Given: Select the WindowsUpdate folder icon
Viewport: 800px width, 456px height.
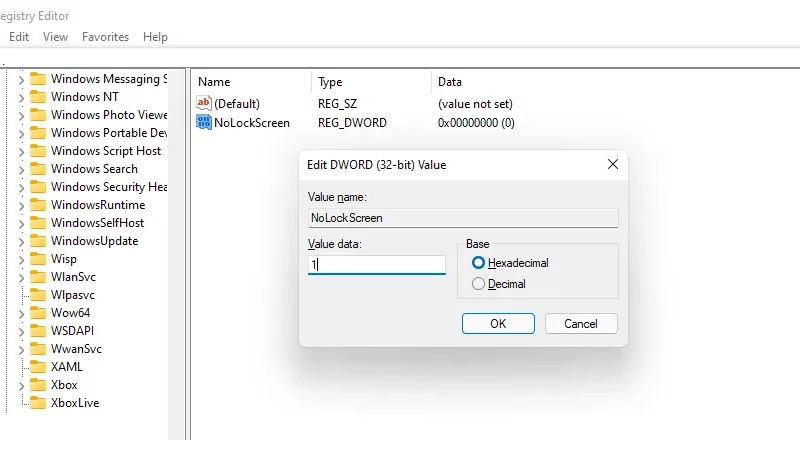Looking at the screenshot, I should point(38,241).
